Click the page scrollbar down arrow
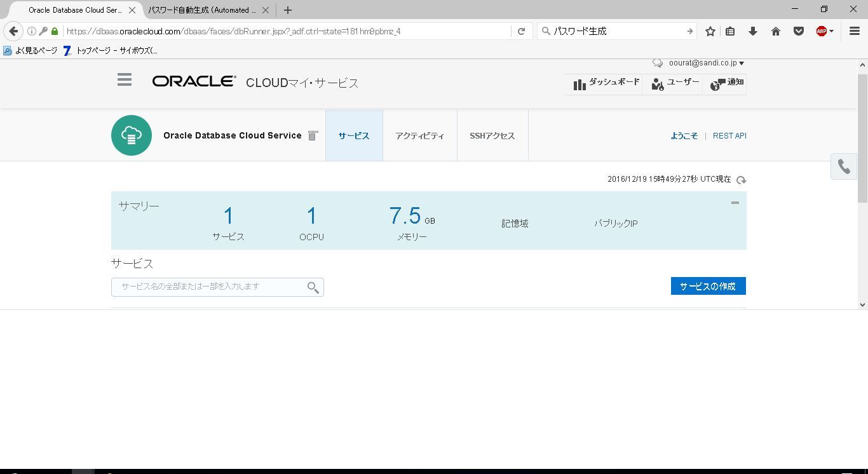The image size is (868, 474). (862, 304)
